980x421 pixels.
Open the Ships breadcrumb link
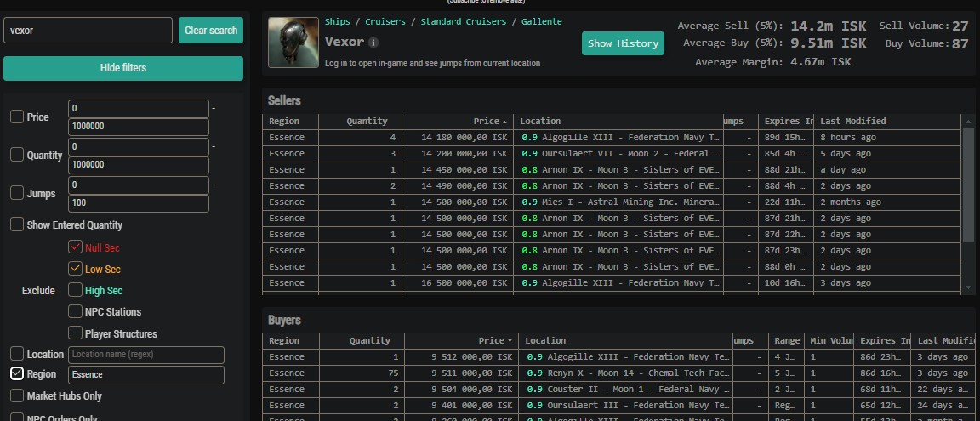pyautogui.click(x=338, y=22)
